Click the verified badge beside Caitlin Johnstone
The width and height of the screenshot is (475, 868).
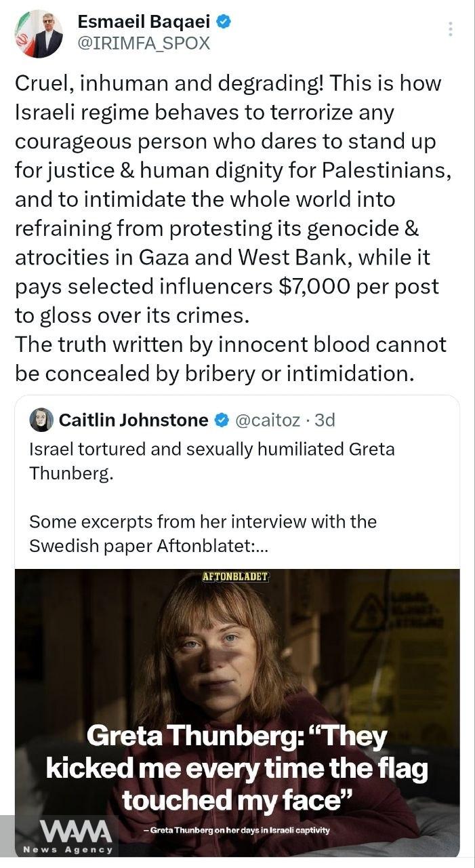[x=221, y=420]
